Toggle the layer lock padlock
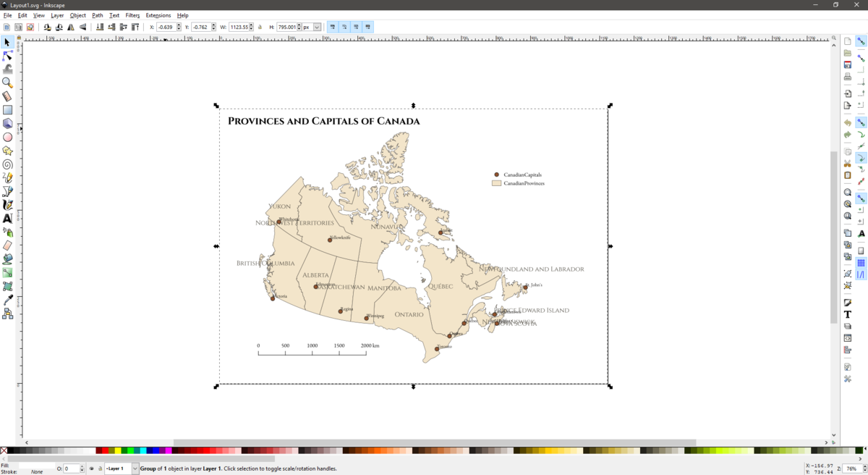This screenshot has width=868, height=475. (x=100, y=468)
